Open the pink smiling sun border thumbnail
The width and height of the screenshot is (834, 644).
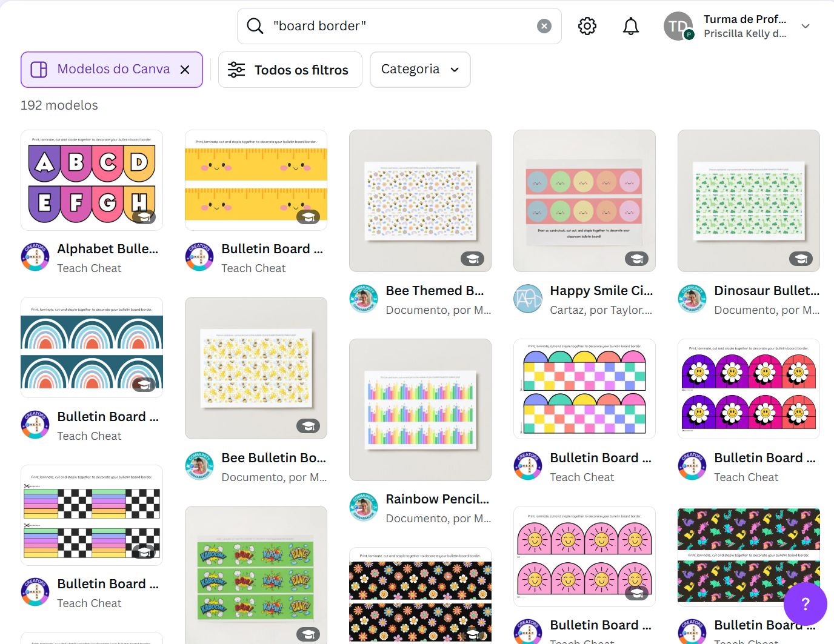(x=584, y=556)
